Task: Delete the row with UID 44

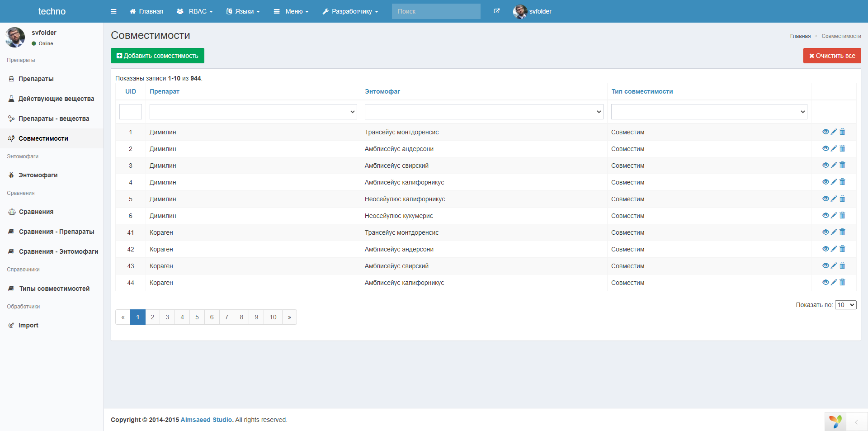Action: (842, 282)
